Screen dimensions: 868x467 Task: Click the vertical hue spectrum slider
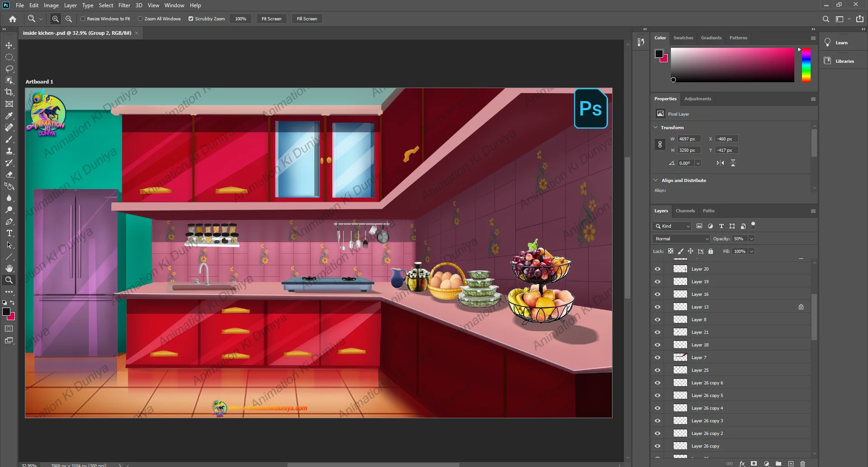806,65
